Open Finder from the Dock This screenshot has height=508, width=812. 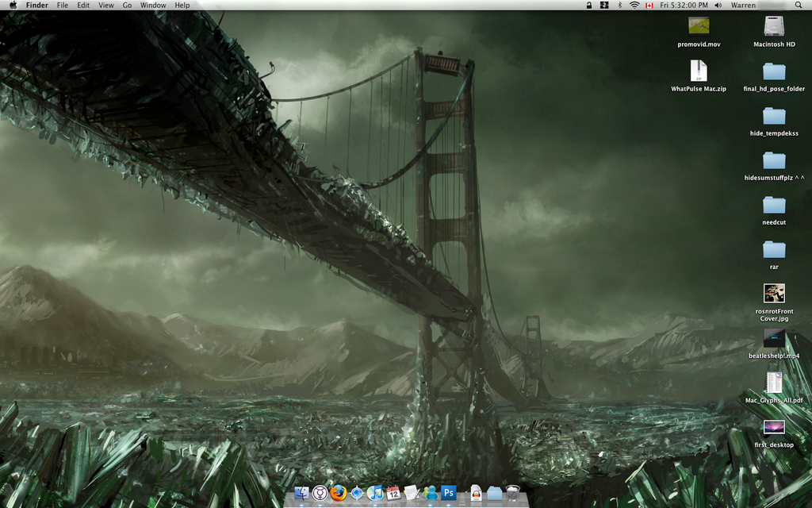[x=302, y=492]
